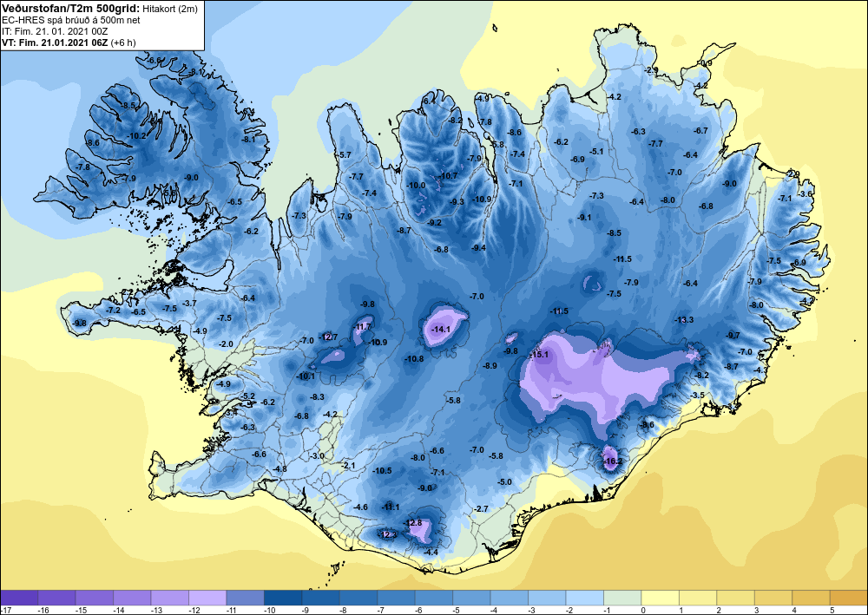Select the -7.2 temperature label
Image resolution: width=868 pixels, height=615 pixels.
click(113, 311)
